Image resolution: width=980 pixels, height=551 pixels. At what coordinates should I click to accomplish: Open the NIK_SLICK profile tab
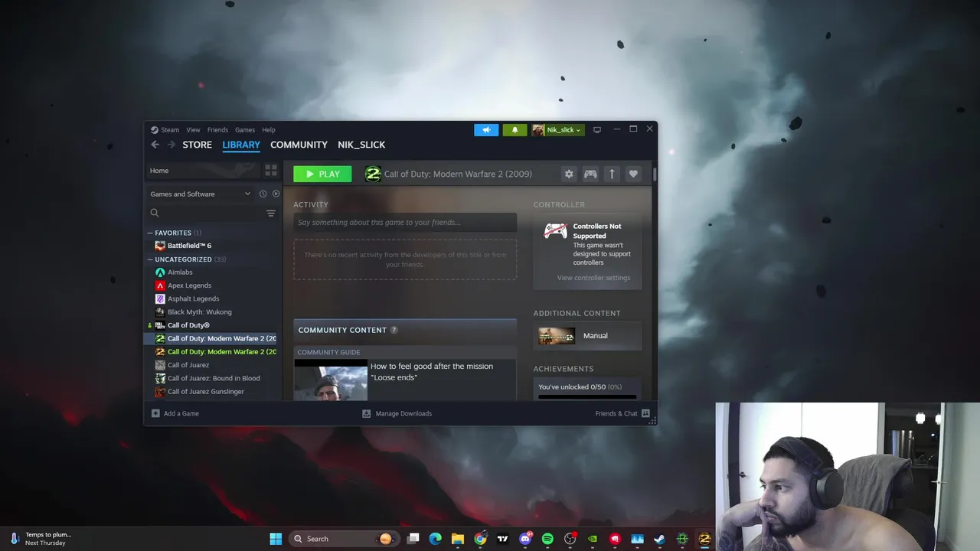tap(361, 145)
